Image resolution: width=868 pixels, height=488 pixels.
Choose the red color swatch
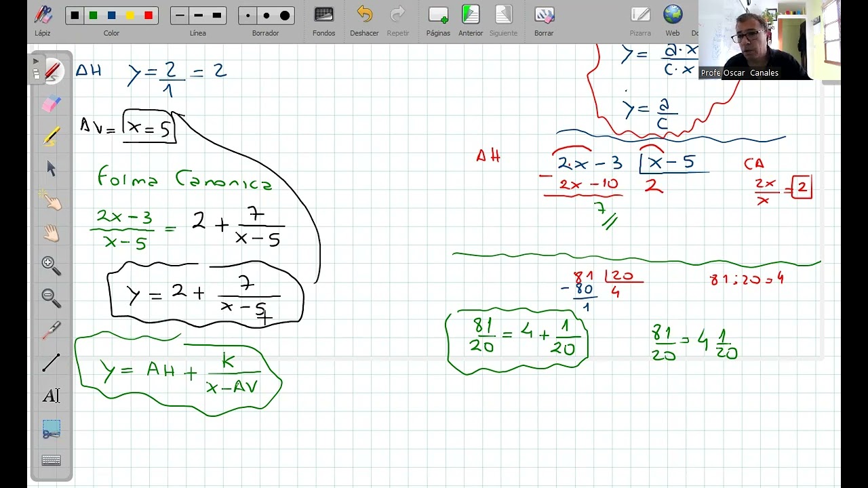(x=149, y=15)
